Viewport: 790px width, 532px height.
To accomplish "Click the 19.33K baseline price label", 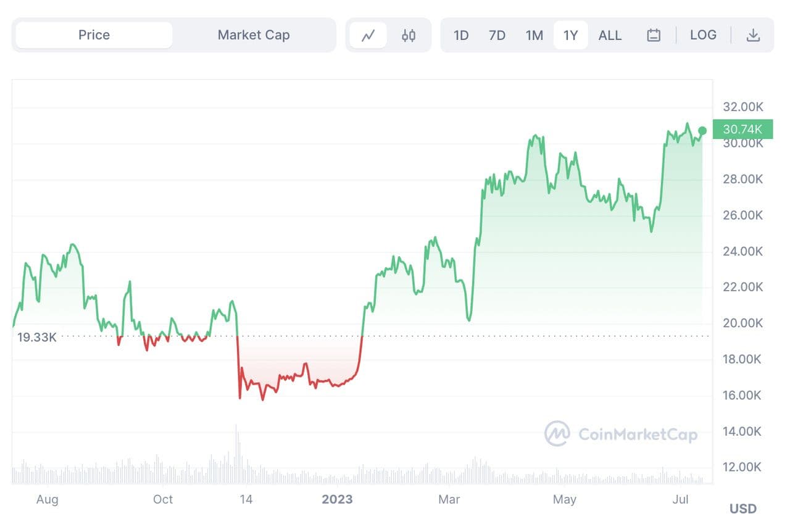I will (37, 337).
